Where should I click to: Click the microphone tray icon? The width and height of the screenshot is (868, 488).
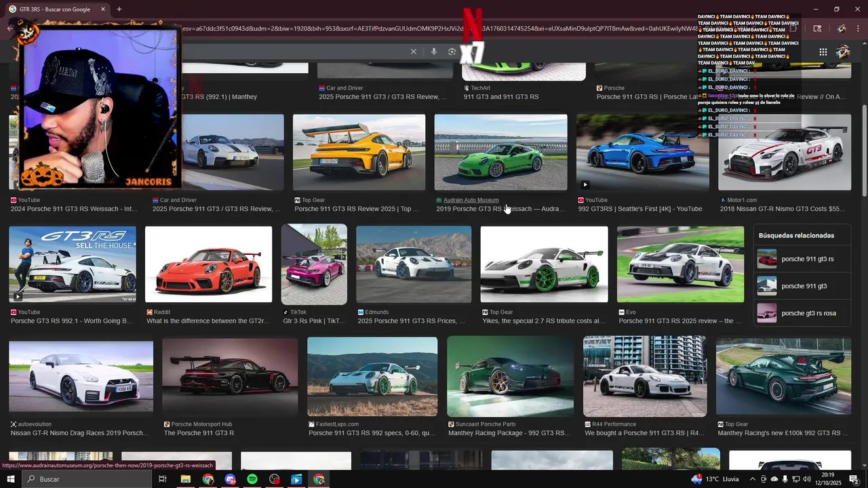785,479
